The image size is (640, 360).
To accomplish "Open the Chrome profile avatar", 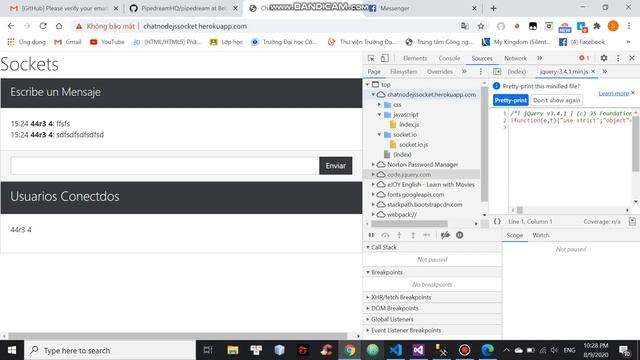I will (613, 26).
